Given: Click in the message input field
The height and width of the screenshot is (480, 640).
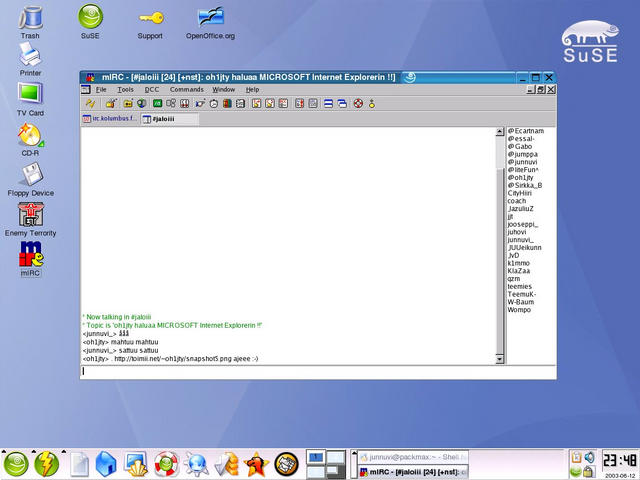Looking at the screenshot, I should [x=318, y=372].
